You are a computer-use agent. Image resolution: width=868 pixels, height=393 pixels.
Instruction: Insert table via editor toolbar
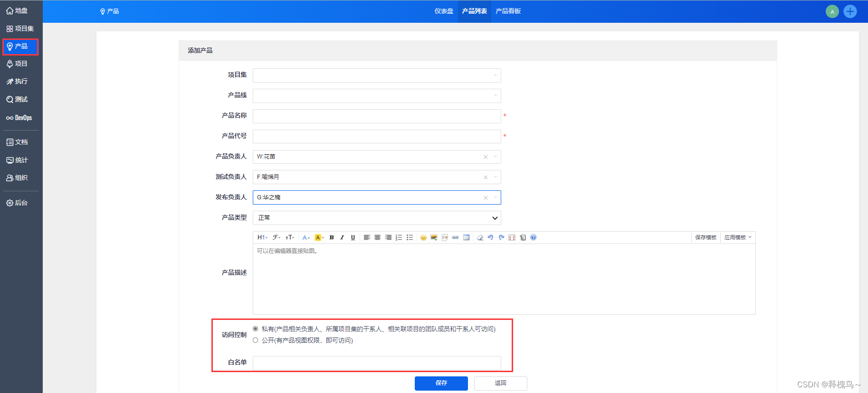coord(467,237)
